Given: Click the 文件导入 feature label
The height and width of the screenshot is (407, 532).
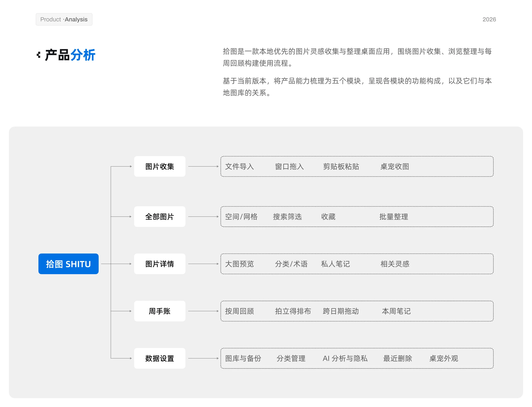Looking at the screenshot, I should coord(240,167).
